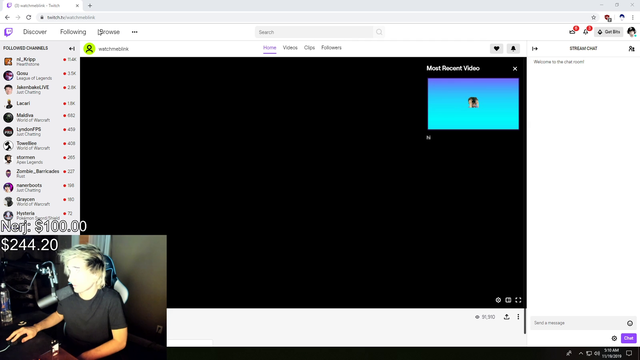Screen dimensions: 640x360
Task: Close the watchmeblink Twitch tab
Action: tap(77, 6)
